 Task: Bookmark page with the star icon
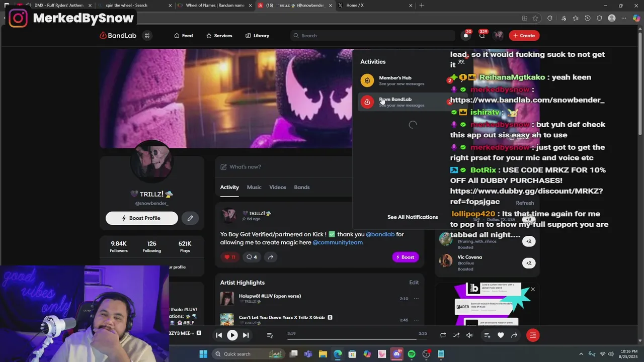pyautogui.click(x=535, y=18)
